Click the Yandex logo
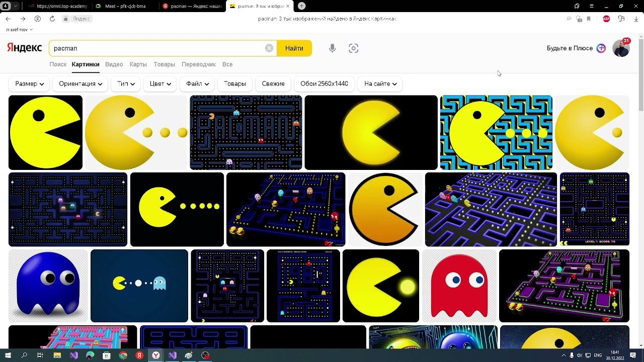 coord(24,48)
